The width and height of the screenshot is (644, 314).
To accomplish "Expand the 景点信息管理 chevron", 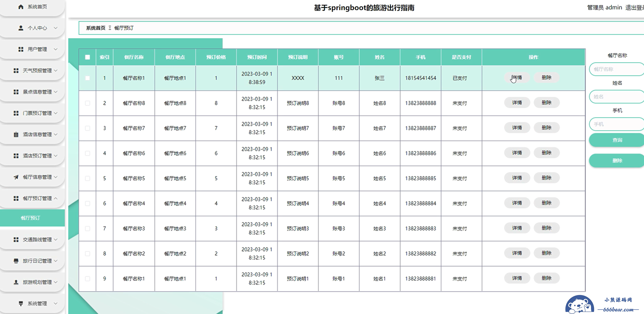I will point(56,92).
